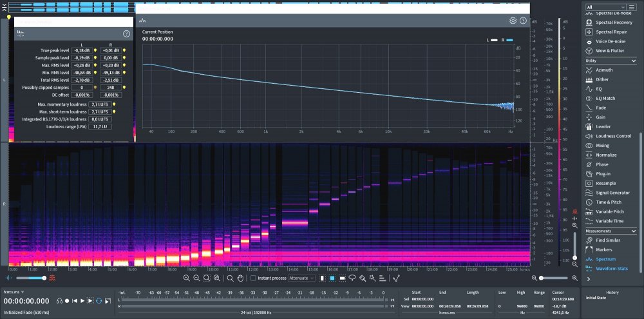
Task: Open the Signal Generator module
Action: point(612,193)
